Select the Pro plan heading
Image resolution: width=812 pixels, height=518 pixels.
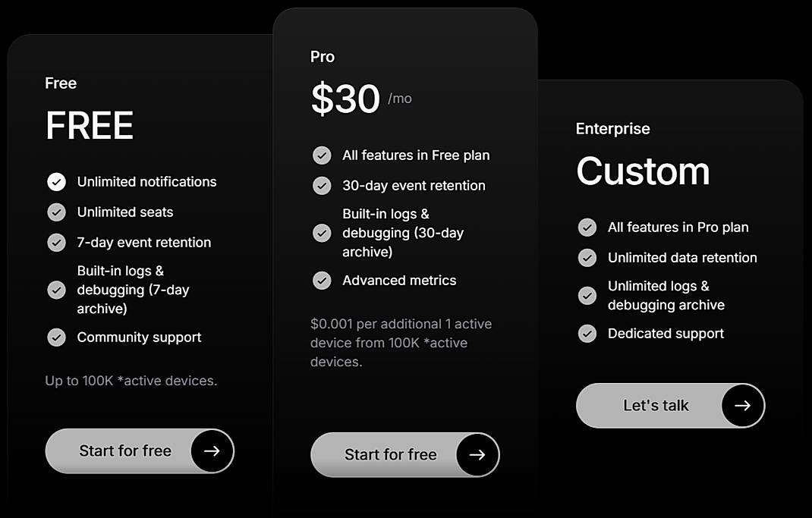tap(322, 56)
